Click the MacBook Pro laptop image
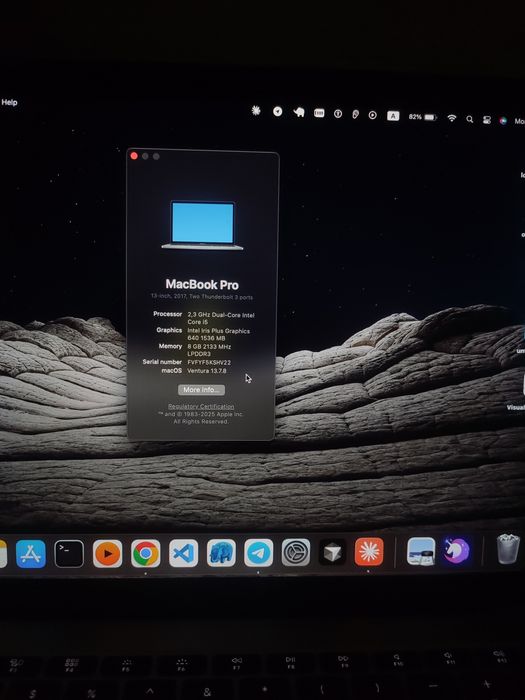The image size is (525, 700). [x=202, y=225]
